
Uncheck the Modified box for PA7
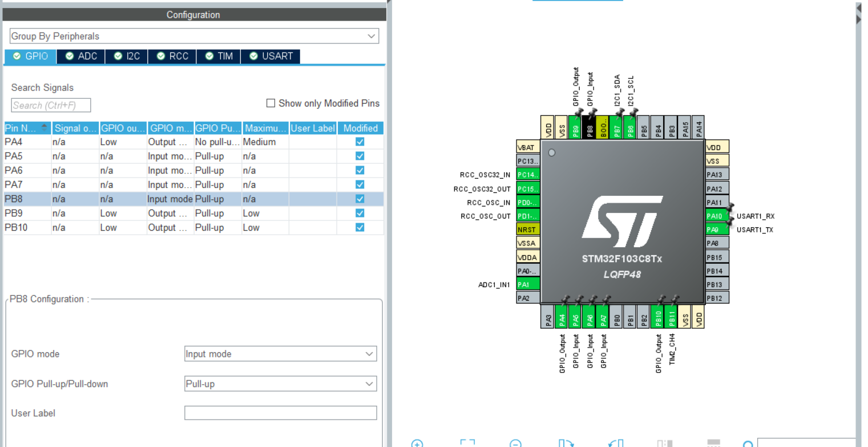coord(360,184)
